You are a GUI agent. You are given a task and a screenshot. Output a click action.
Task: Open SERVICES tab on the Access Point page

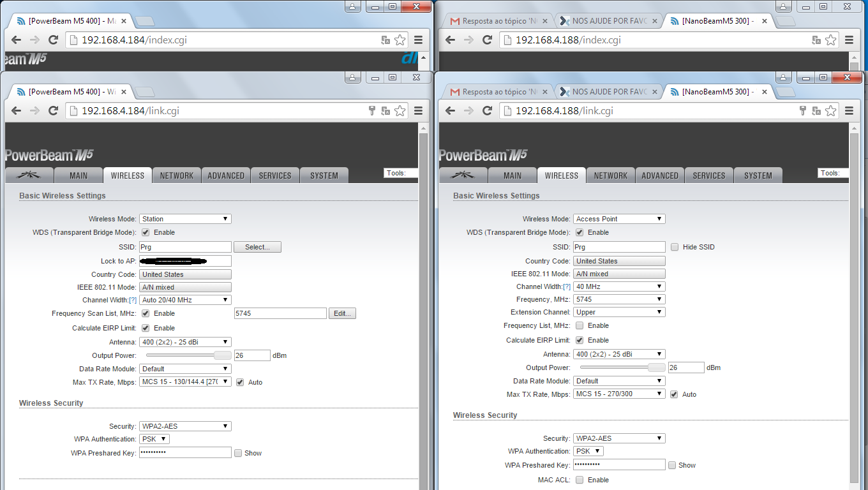[709, 175]
